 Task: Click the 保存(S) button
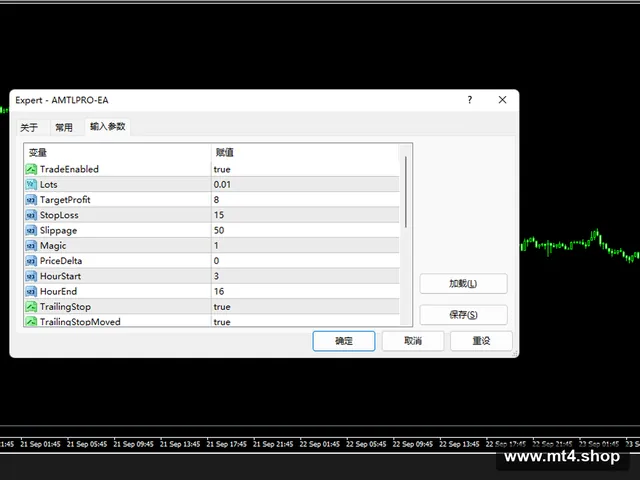click(463, 315)
